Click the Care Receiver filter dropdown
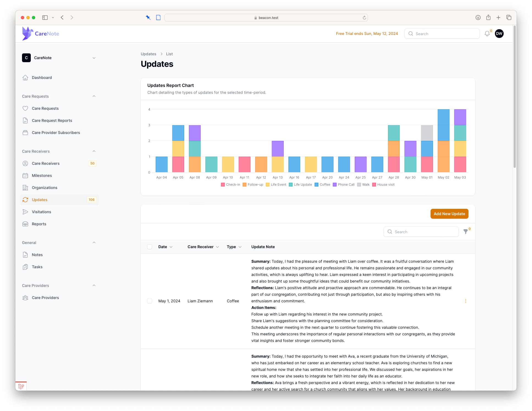 (x=203, y=246)
